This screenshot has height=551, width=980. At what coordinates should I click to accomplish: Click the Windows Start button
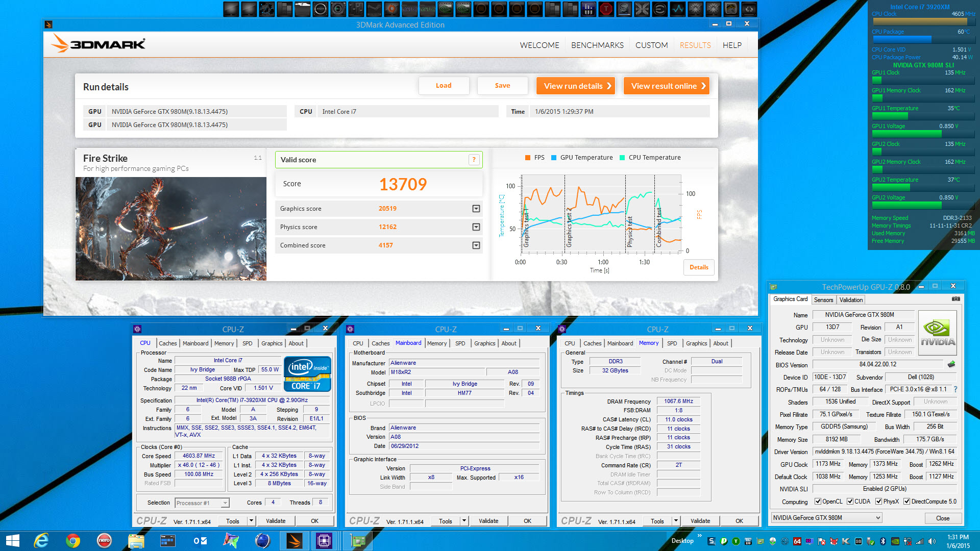[12, 541]
